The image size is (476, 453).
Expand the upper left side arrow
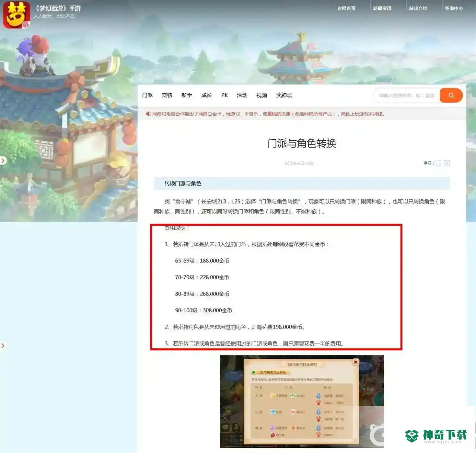click(x=3, y=160)
